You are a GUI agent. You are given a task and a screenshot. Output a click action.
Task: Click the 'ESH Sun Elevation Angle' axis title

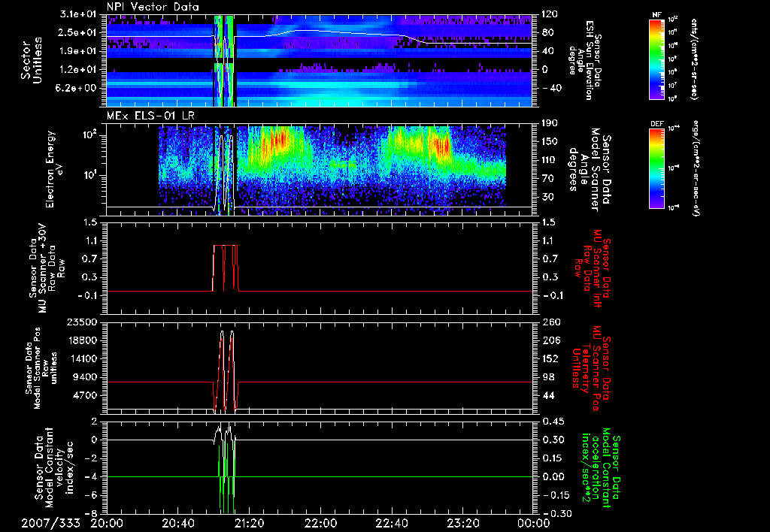[584, 60]
